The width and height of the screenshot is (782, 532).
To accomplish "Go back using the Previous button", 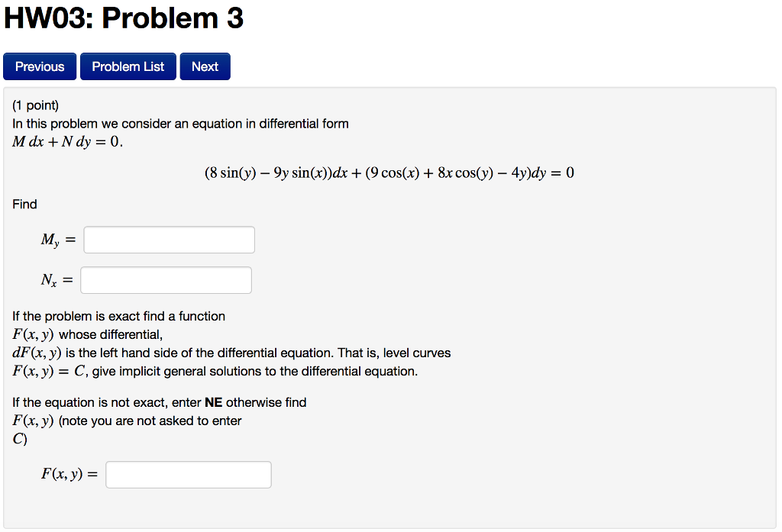I will (39, 66).
